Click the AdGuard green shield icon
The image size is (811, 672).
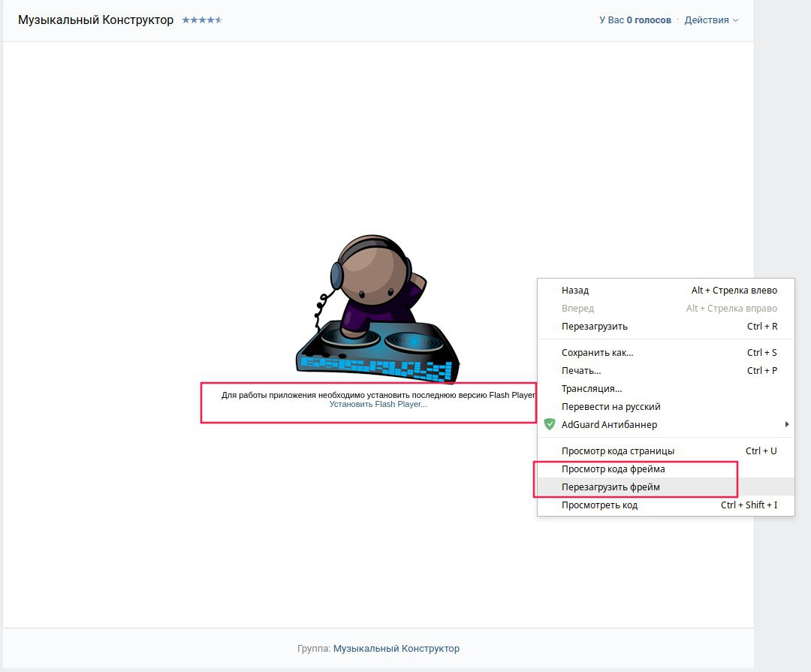pos(549,425)
